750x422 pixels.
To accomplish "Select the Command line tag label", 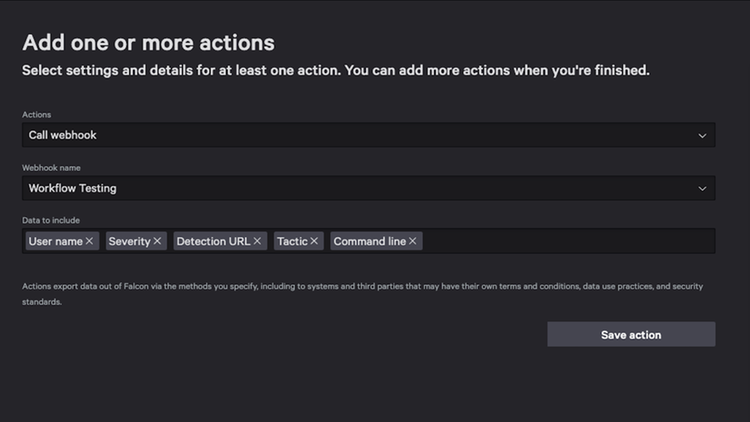I will [369, 241].
